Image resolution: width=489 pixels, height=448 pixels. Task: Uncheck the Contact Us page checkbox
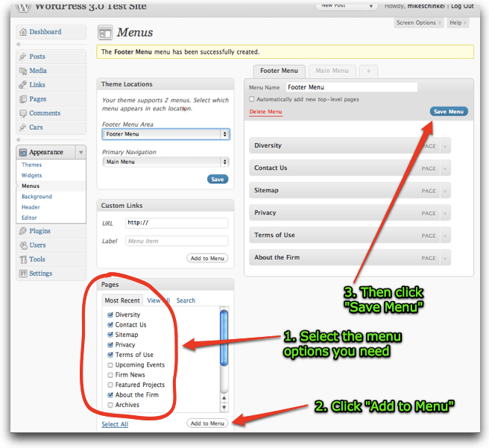(110, 324)
